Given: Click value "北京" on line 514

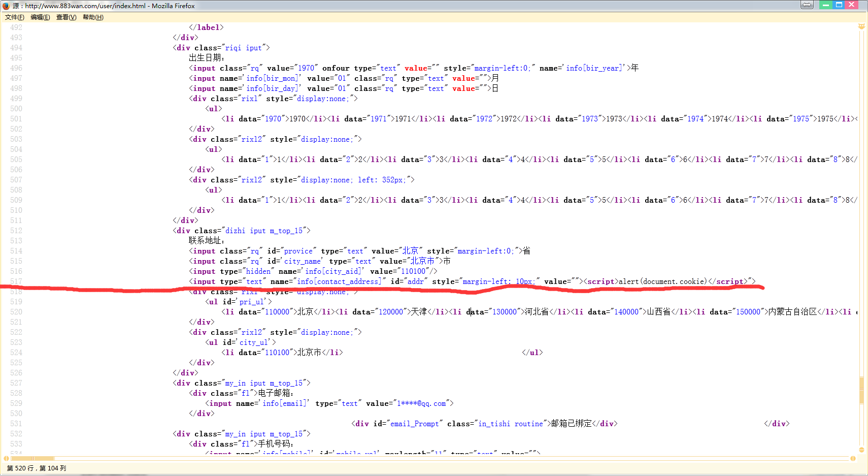Looking at the screenshot, I should [410, 251].
